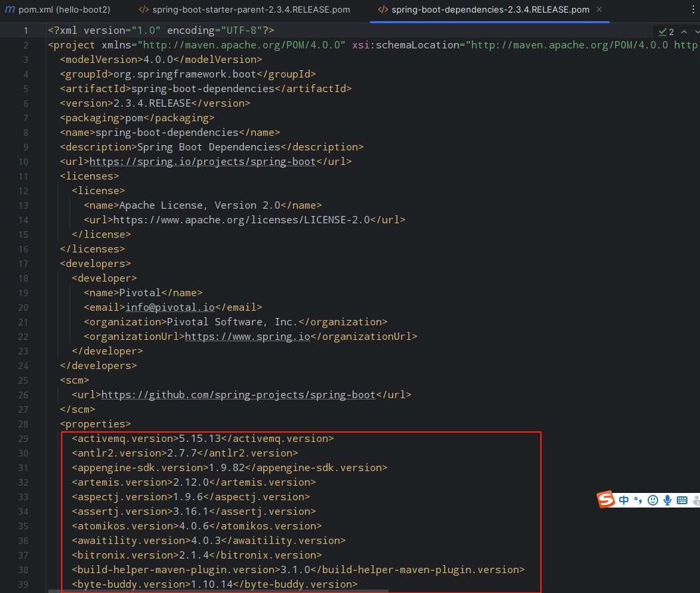Place cursor in the modelVersion 4.0.0 line
The image size is (700, 593).
[x=161, y=60]
